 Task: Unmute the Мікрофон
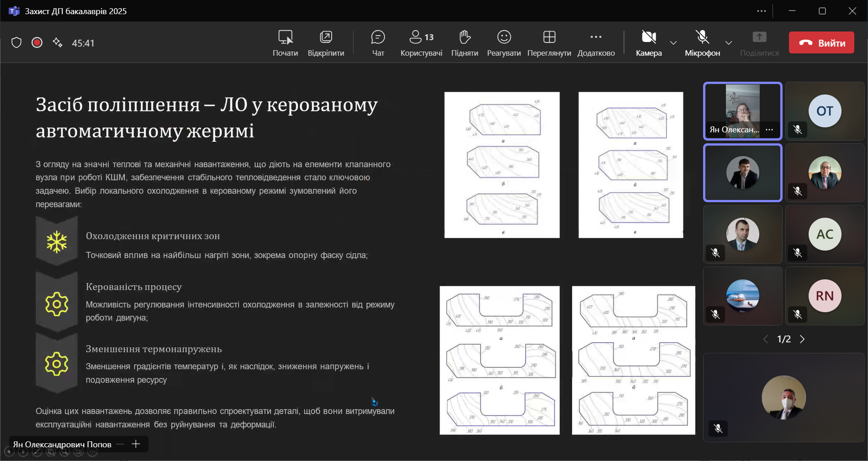coord(702,43)
